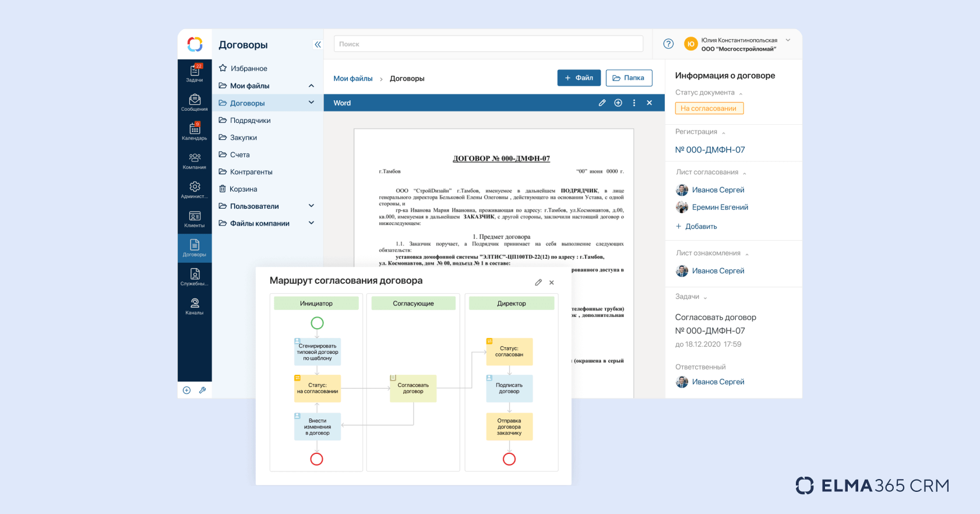This screenshot has width=980, height=514.
Task: Click the Договоры breadcrumb text
Action: [407, 79]
